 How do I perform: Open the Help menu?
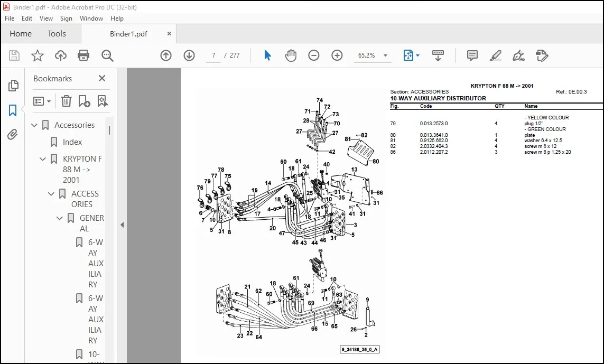117,18
